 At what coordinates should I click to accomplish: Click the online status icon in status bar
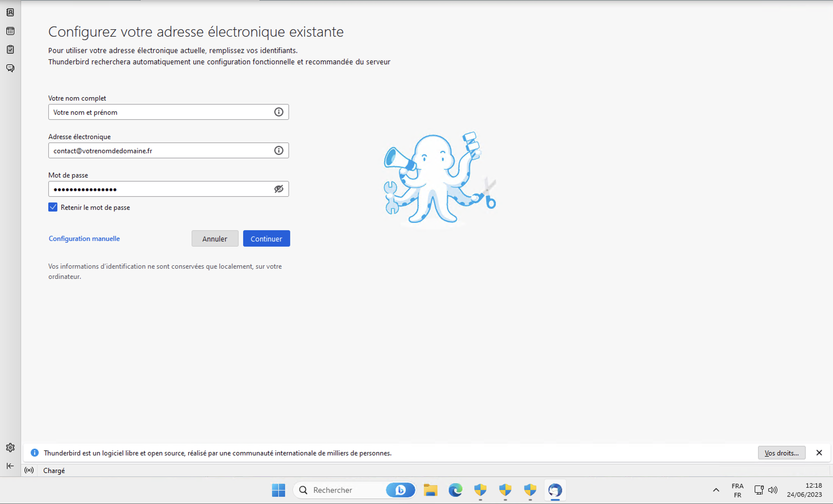click(x=29, y=470)
